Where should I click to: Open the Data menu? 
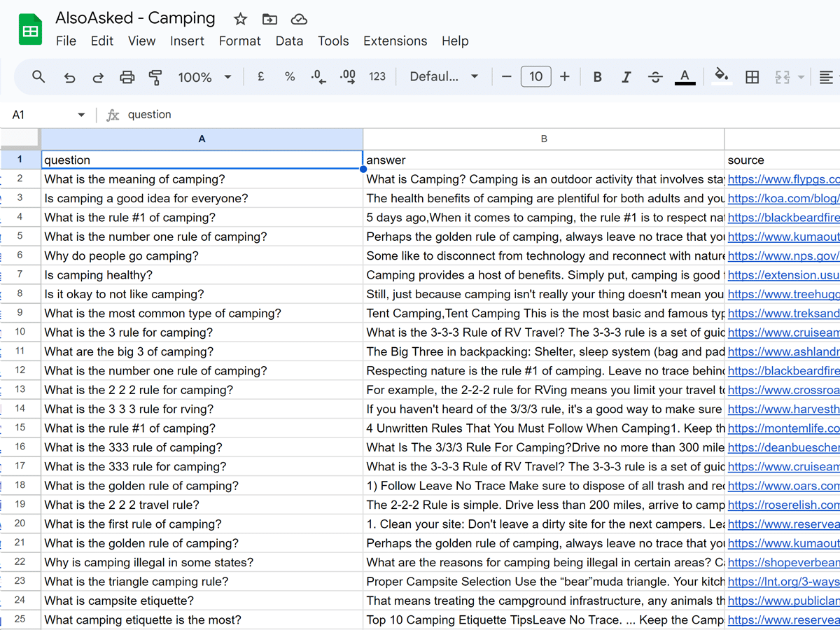[x=289, y=41]
